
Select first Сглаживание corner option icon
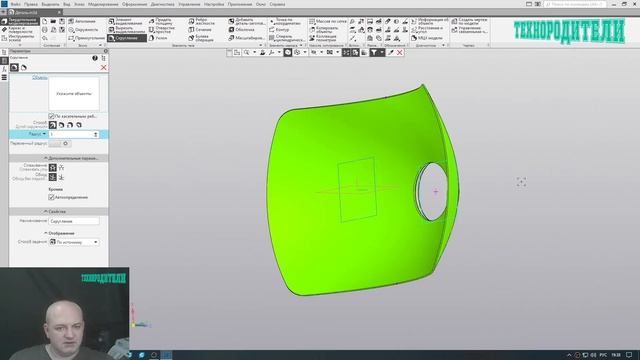coord(53,167)
